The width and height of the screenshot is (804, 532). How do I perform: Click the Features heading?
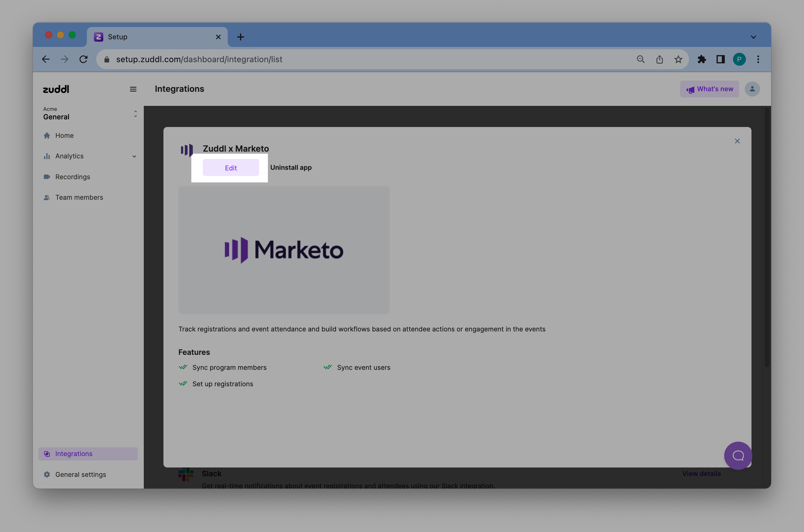(194, 352)
